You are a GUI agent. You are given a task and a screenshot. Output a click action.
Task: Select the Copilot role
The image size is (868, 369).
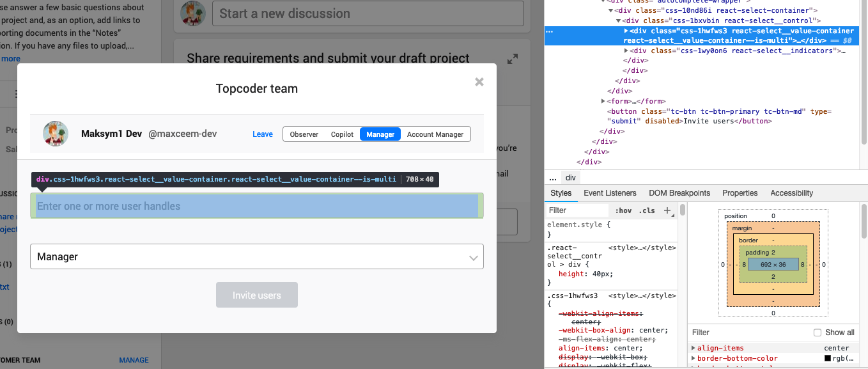click(342, 134)
